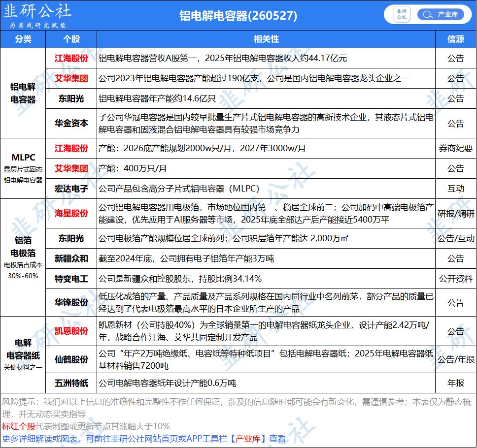Click text about 产能超过190亿支
Screen dimensions: 477x448
pyautogui.click(x=254, y=78)
